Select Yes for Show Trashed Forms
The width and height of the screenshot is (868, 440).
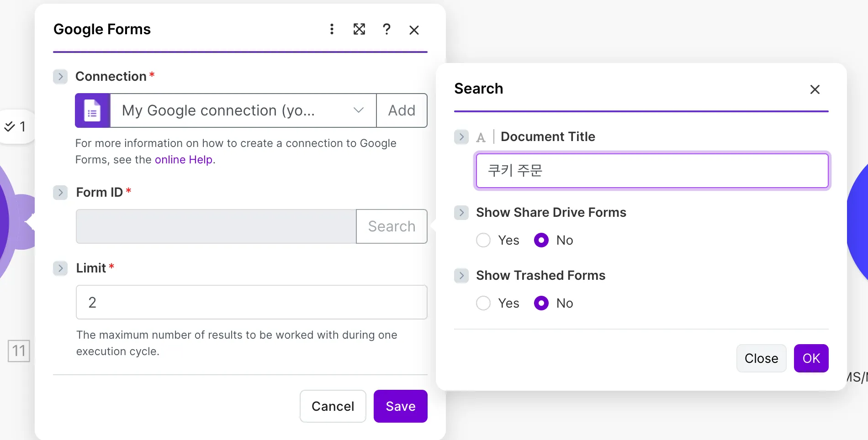(x=483, y=303)
